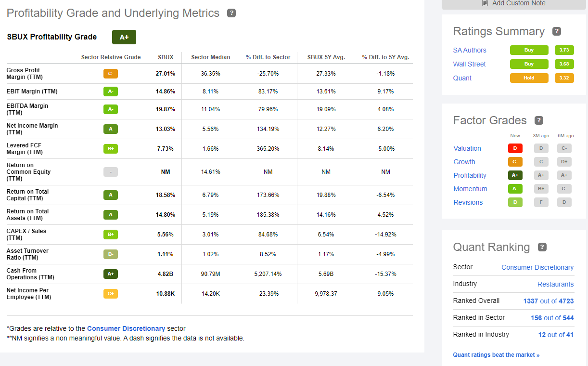Screen dimensions: 588x366
Task: Click the Return on Total Capital A badge
Action: [111, 195]
